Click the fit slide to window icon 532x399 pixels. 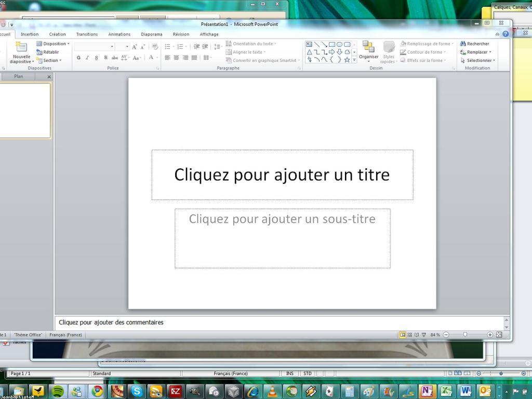tap(499, 335)
